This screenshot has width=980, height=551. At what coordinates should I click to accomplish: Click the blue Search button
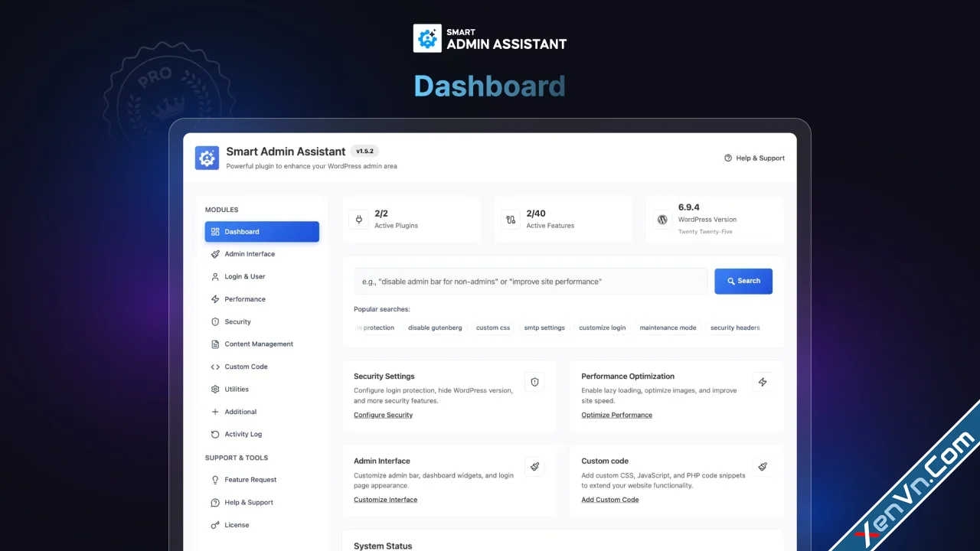743,281
